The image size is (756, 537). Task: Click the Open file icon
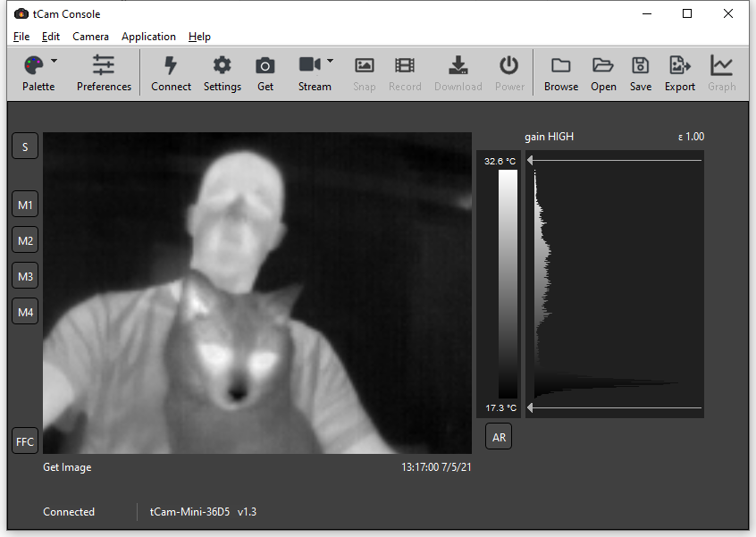(x=603, y=66)
